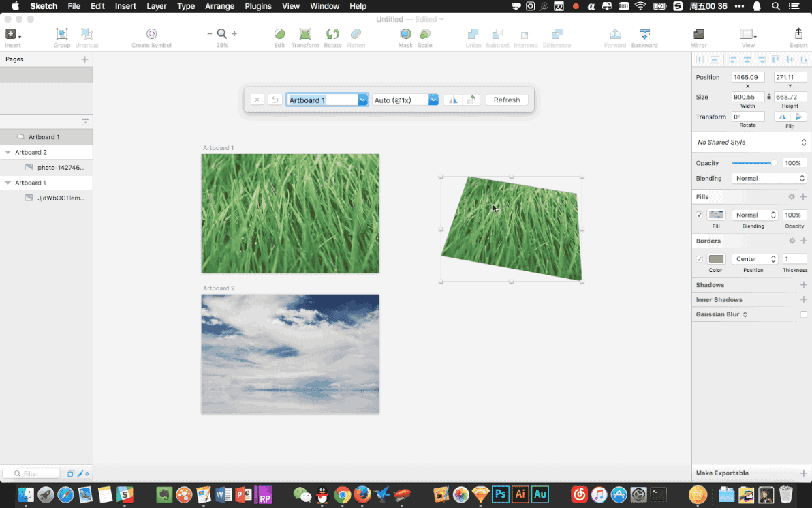Close the floating panel with X
The image size is (812, 508).
pos(257,100)
